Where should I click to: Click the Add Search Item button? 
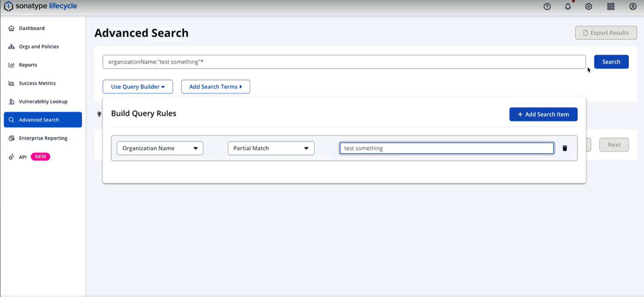click(543, 114)
